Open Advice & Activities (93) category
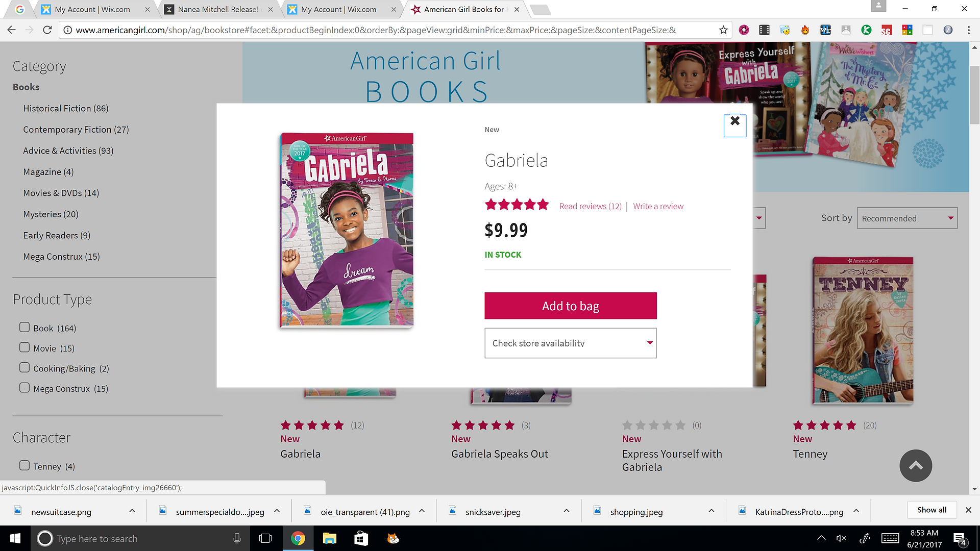 [x=68, y=151]
